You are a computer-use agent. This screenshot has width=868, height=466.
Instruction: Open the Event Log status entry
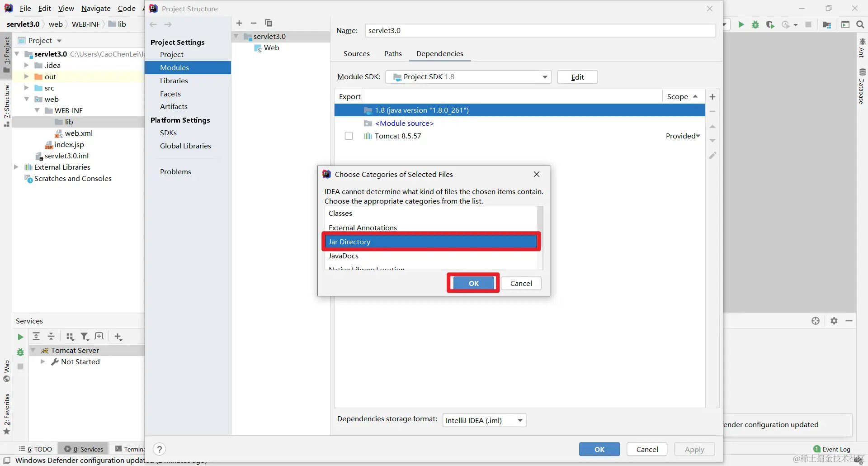pyautogui.click(x=832, y=449)
